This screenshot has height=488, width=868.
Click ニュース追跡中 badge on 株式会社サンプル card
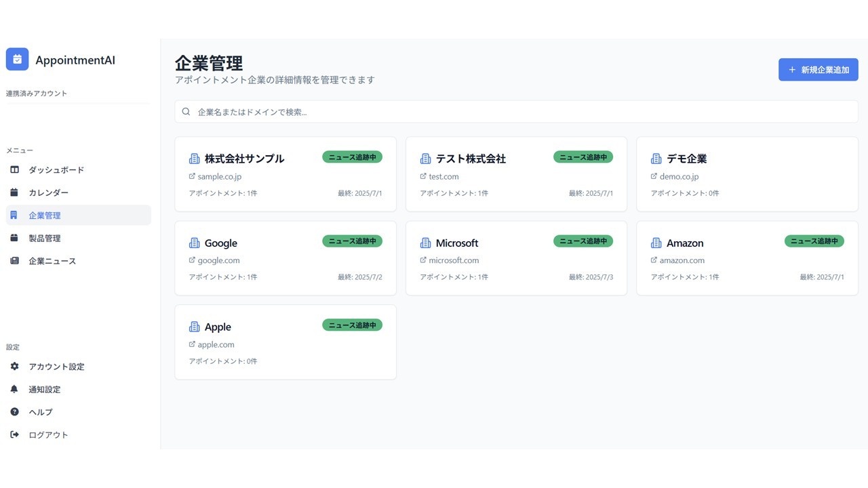tap(353, 157)
